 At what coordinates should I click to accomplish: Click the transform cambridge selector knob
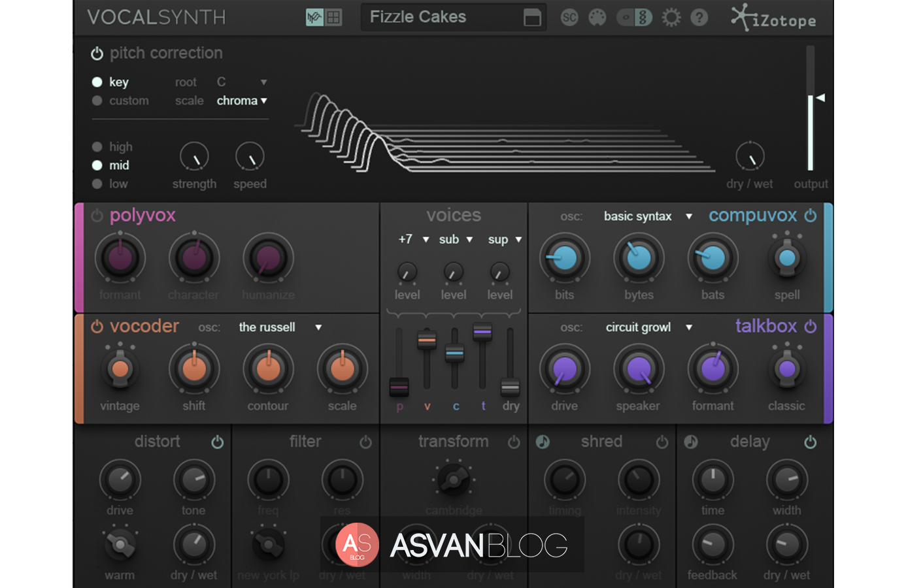click(454, 480)
